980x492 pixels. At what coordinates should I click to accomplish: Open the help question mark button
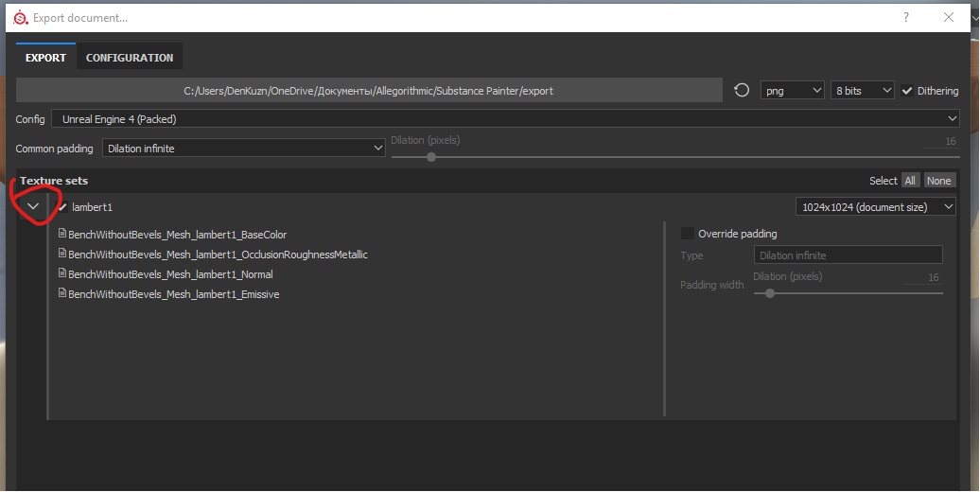point(905,18)
